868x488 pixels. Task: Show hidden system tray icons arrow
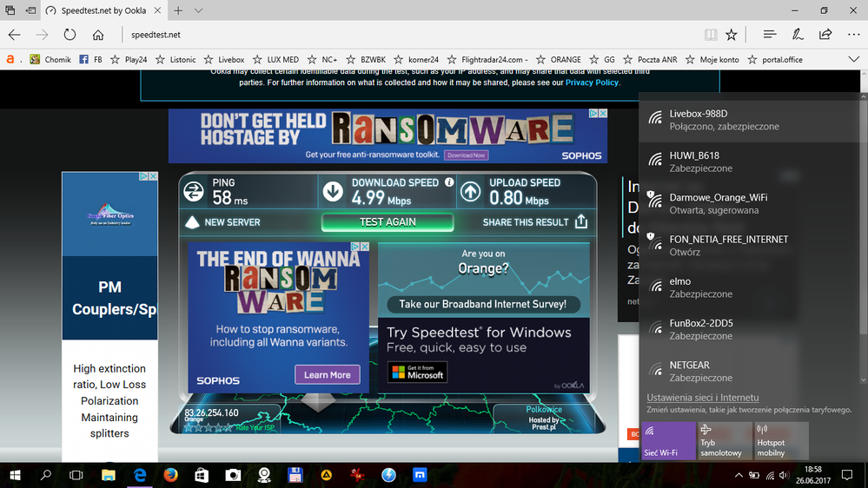coord(739,475)
